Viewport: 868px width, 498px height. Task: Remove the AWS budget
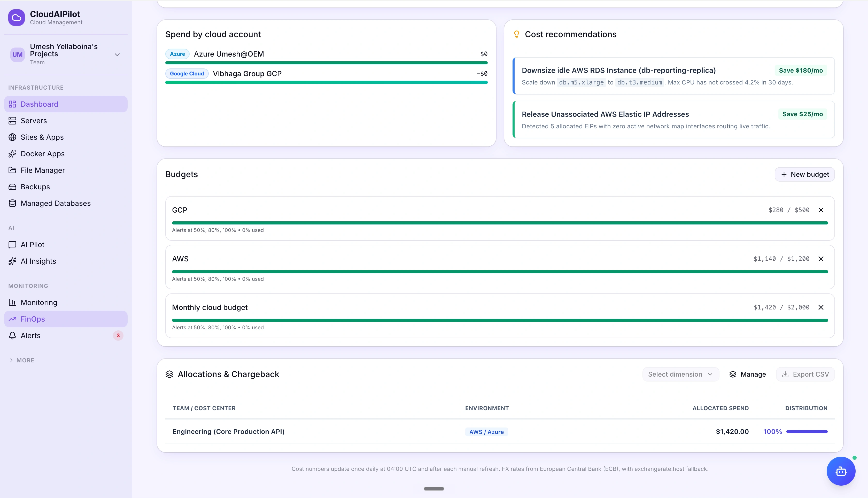[821, 259]
